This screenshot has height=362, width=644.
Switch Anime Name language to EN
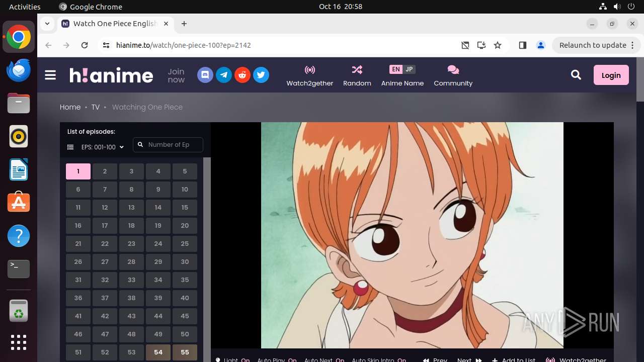pos(396,69)
